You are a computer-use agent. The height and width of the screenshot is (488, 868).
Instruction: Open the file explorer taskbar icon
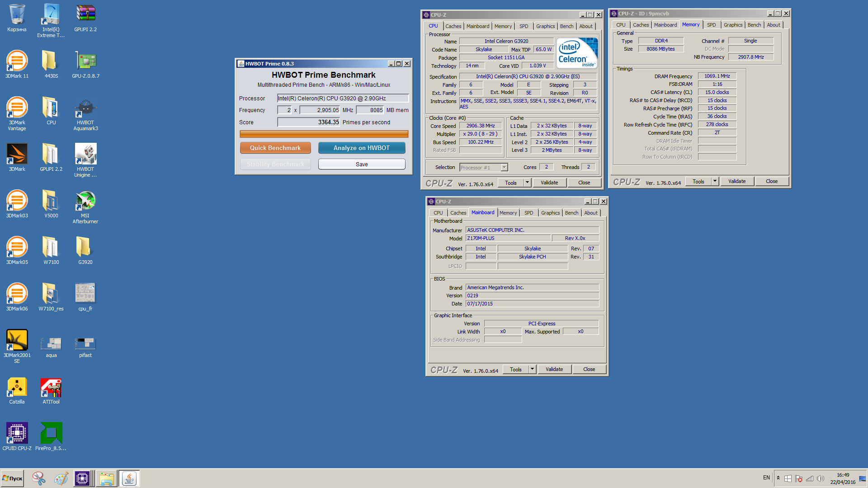[x=107, y=478]
